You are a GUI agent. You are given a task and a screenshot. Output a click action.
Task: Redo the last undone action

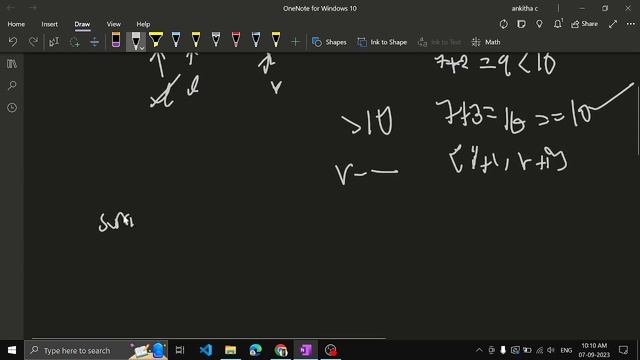click(33, 42)
